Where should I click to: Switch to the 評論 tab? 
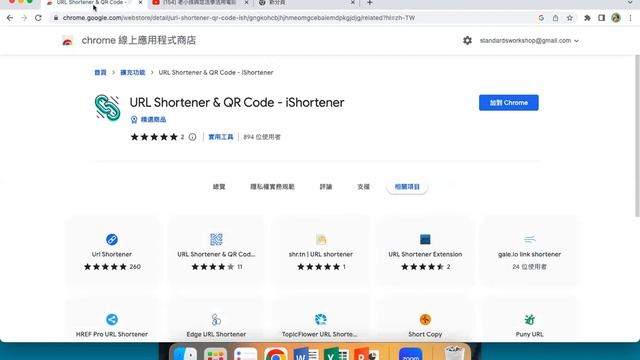pyautogui.click(x=326, y=187)
